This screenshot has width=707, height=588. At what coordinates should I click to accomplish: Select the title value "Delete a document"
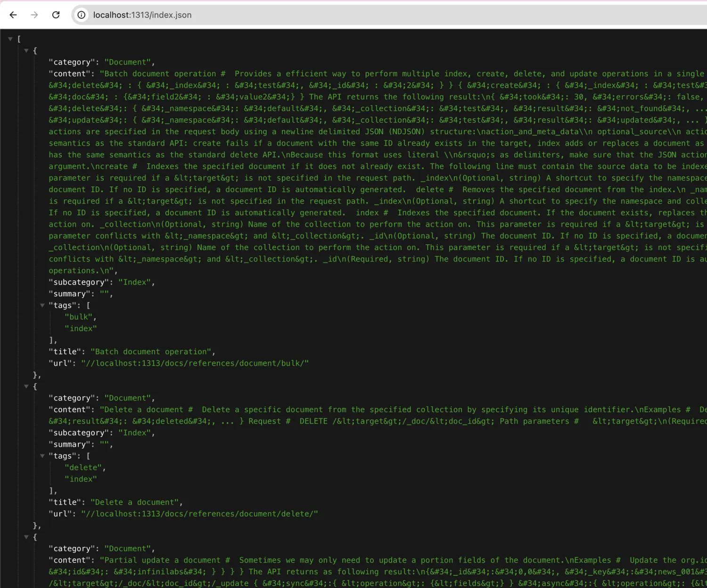click(135, 502)
